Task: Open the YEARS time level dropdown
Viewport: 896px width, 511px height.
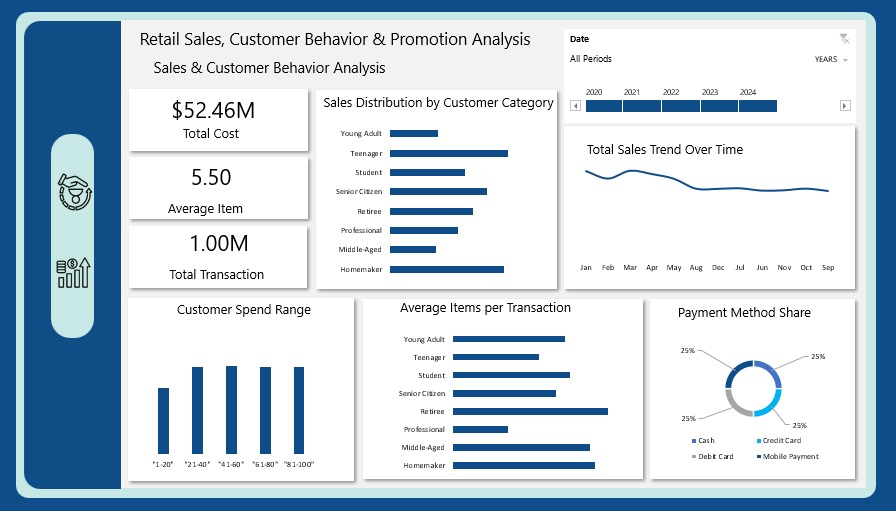Action: point(831,59)
